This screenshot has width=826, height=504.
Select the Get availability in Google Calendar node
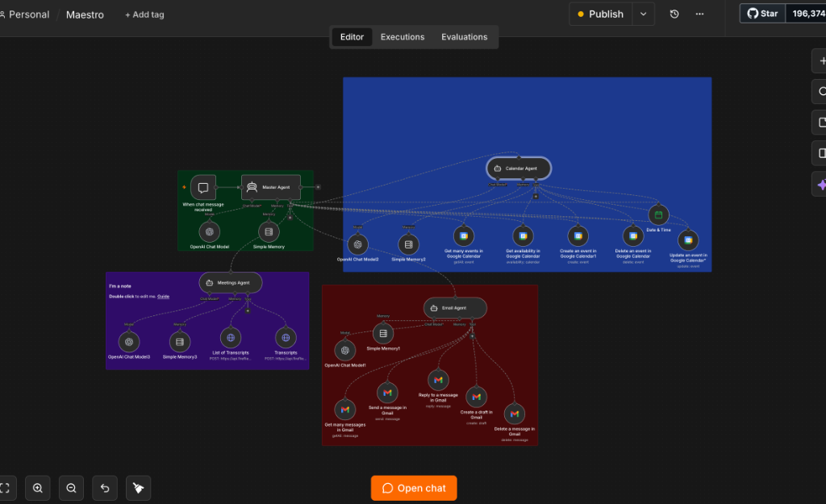click(523, 236)
